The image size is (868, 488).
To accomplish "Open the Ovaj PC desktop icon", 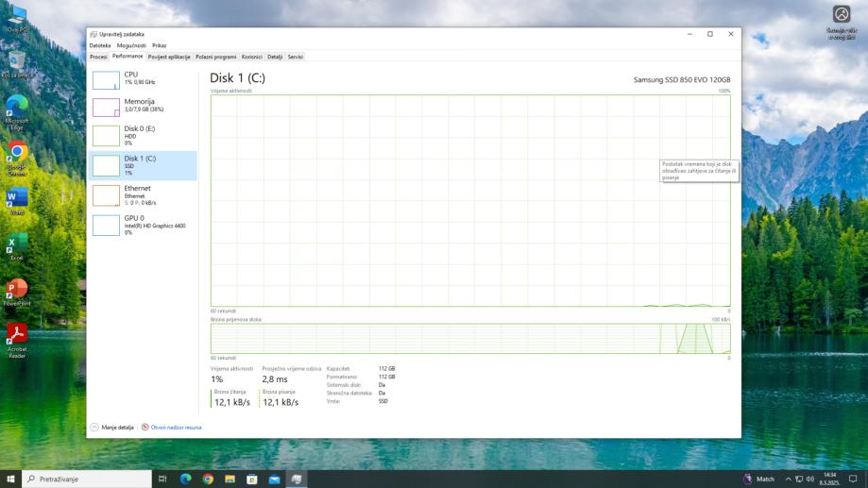I will click(x=17, y=18).
